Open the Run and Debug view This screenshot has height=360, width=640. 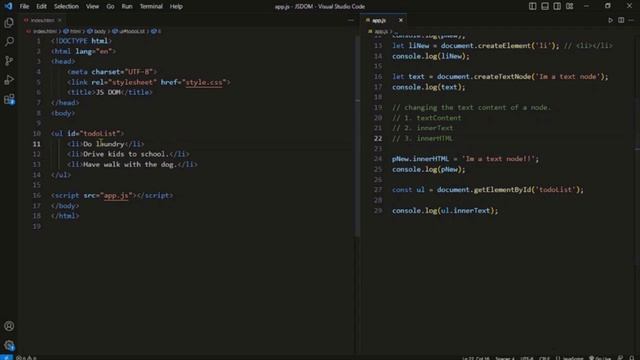coord(9,80)
